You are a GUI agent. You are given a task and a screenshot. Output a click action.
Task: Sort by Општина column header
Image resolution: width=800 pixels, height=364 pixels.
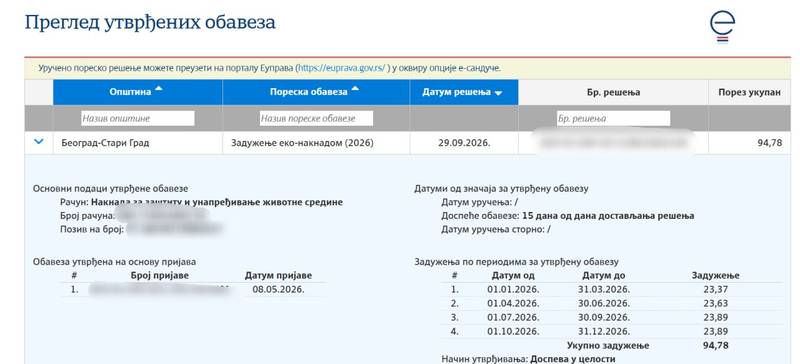(138, 92)
